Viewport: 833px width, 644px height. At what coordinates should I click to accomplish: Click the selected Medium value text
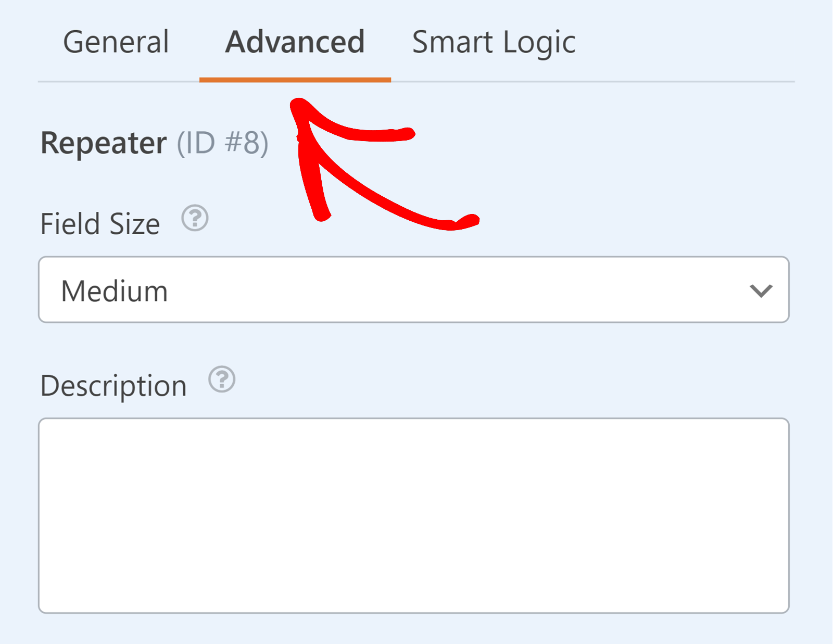click(x=115, y=291)
